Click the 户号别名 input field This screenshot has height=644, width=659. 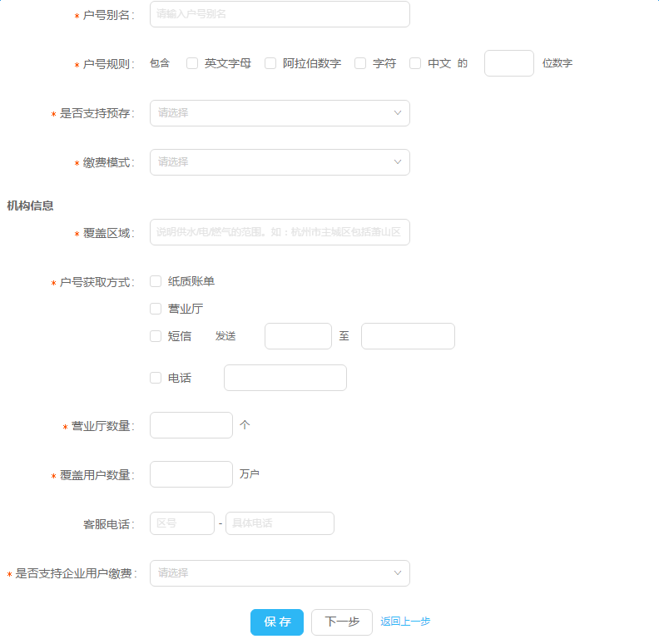click(280, 14)
